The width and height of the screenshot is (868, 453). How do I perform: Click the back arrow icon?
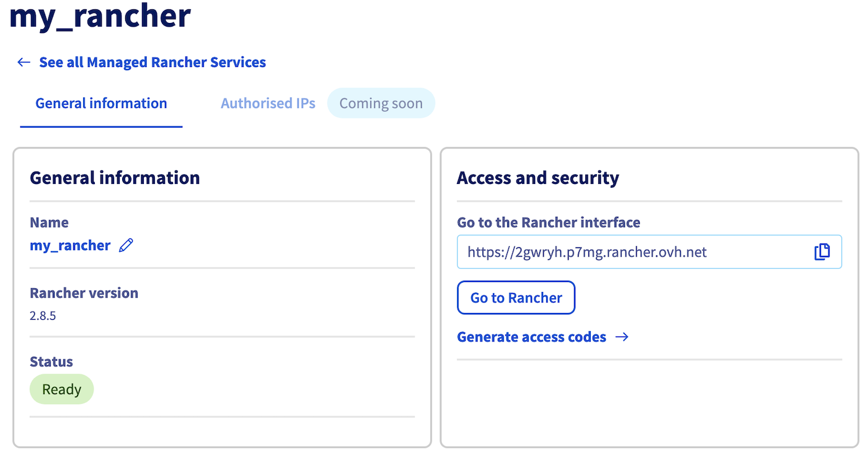[x=24, y=62]
